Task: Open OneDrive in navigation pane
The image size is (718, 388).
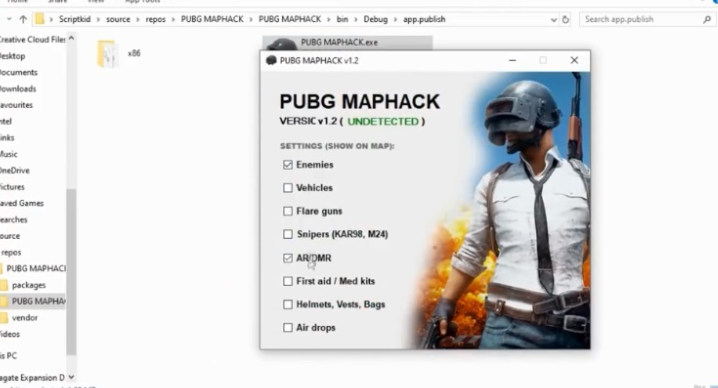Action: pos(15,170)
